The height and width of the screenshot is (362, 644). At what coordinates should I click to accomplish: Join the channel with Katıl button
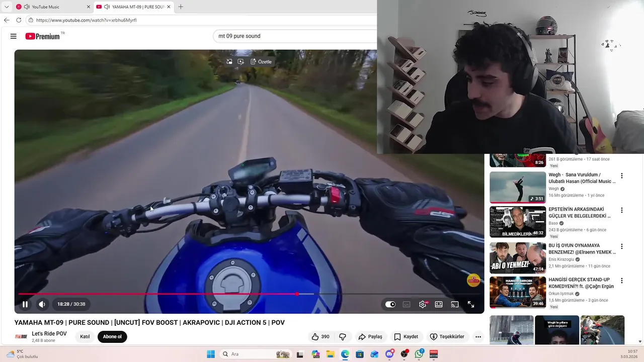tap(85, 337)
